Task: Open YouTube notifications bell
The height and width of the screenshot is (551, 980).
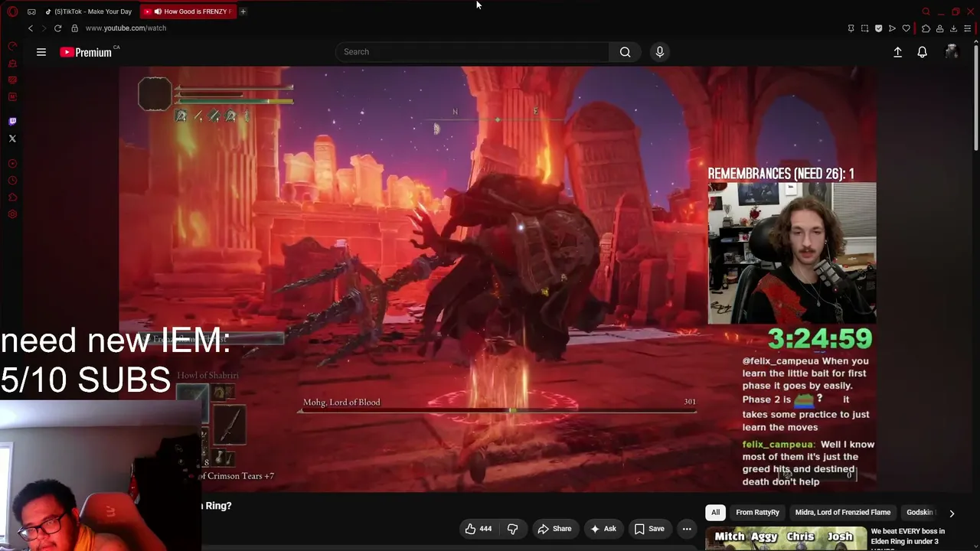Action: (x=923, y=52)
